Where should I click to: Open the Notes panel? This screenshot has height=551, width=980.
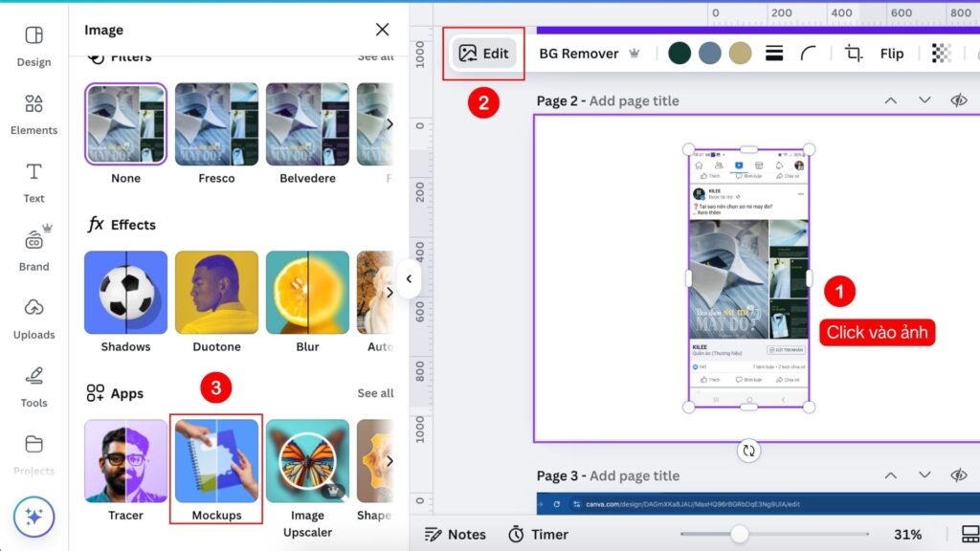(456, 534)
